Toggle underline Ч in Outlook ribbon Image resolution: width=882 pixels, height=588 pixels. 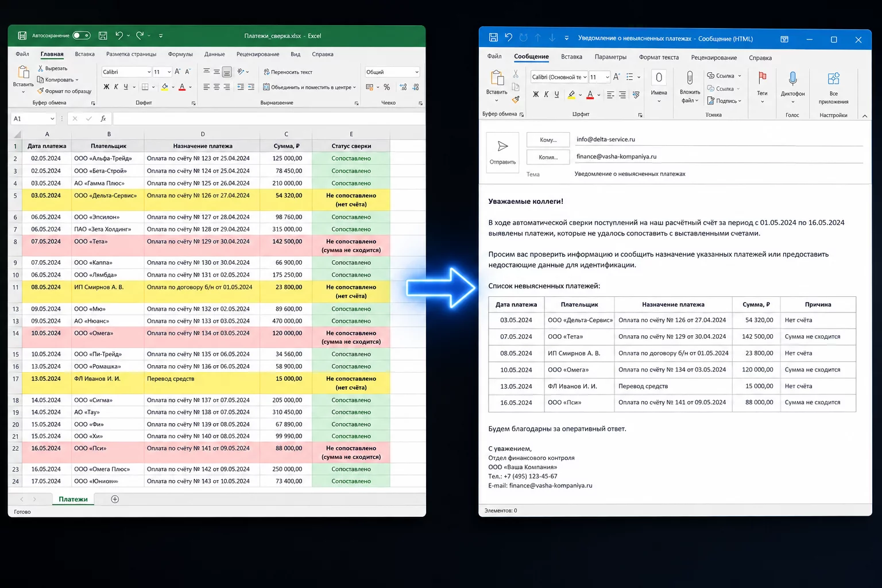[x=556, y=95]
